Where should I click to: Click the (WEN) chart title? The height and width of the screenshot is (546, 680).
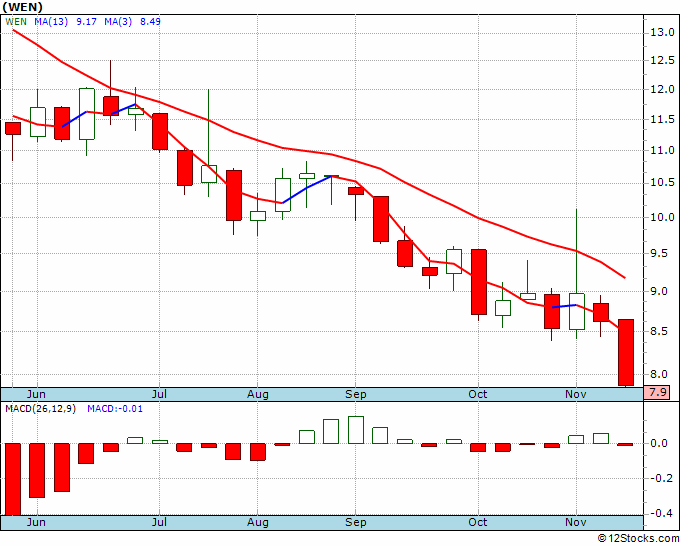pos(23,7)
